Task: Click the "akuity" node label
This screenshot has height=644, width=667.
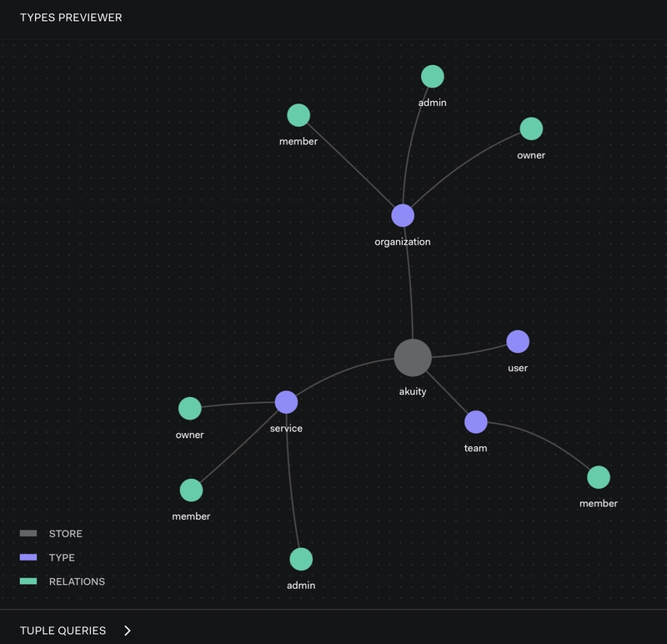Action: tap(413, 391)
